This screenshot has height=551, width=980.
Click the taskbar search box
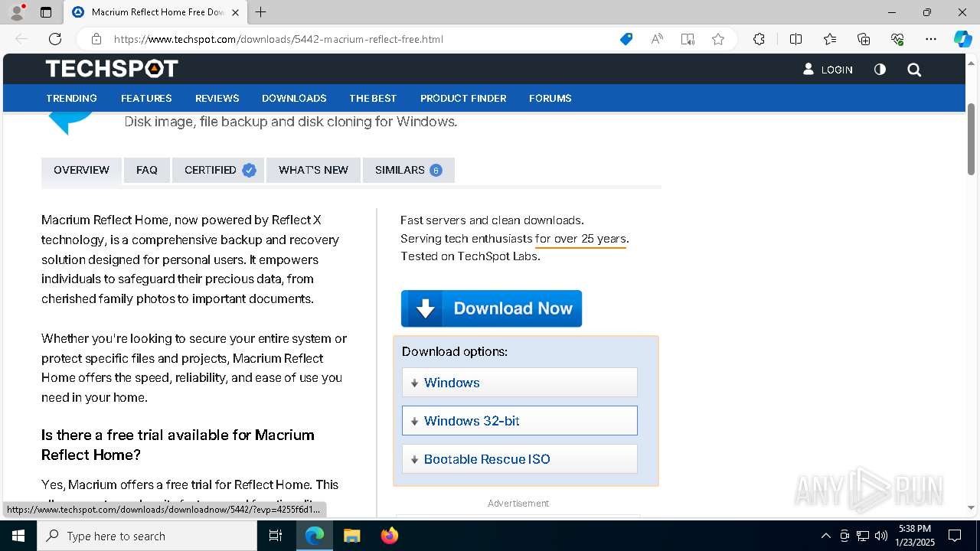[x=147, y=536]
